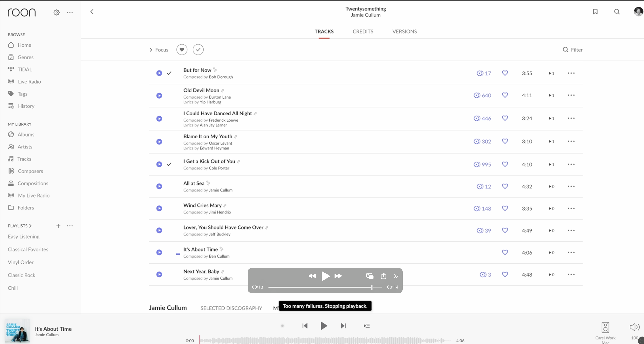
Task: Open the search magnifier in the header
Action: pos(617,12)
